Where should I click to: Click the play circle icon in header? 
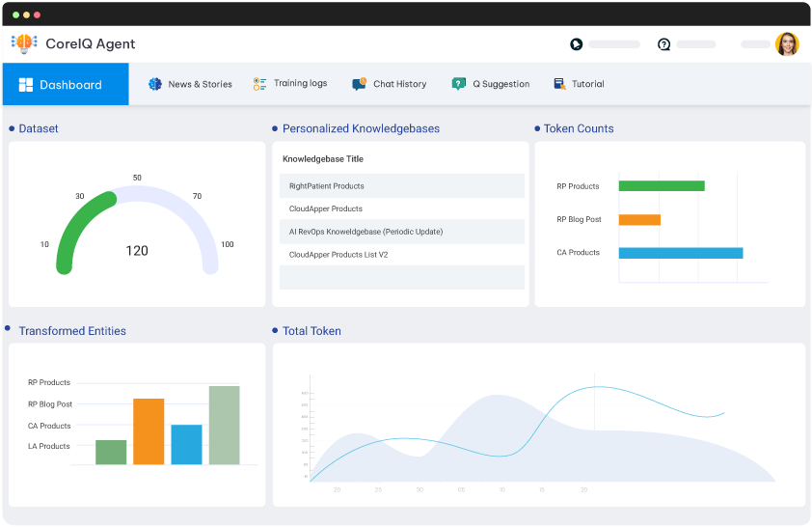point(577,44)
